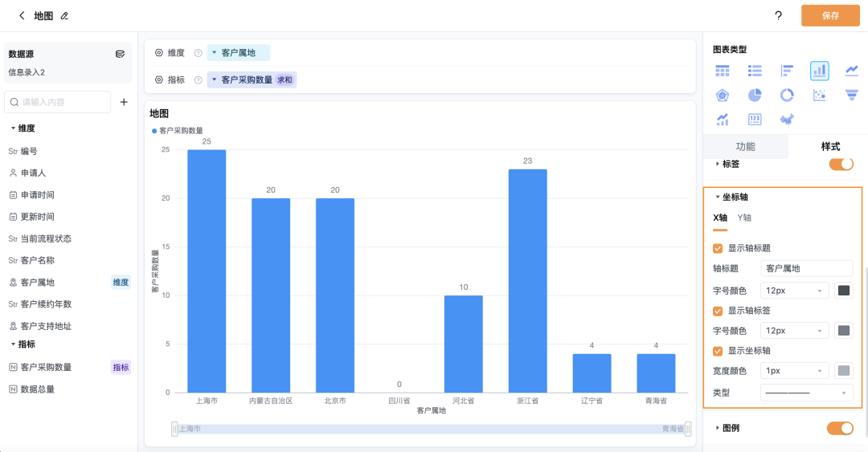Select the funnel chart type icon
This screenshot has height=452, width=868.
click(x=851, y=96)
